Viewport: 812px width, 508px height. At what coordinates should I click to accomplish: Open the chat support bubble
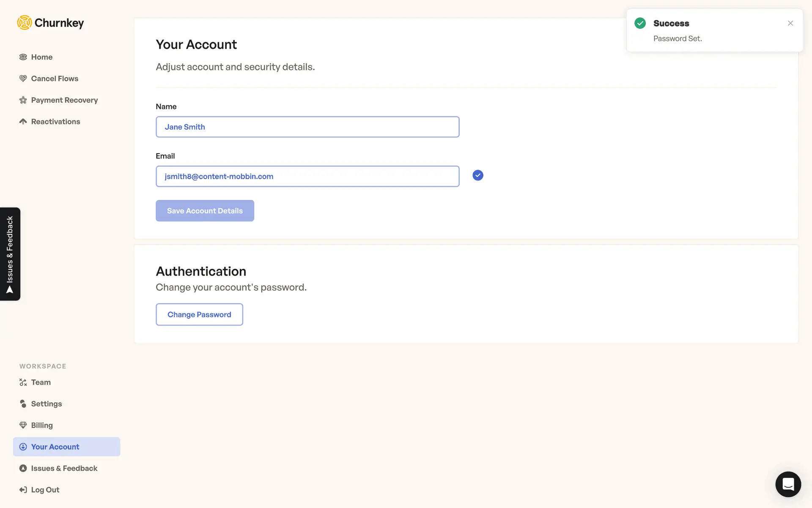pos(788,484)
